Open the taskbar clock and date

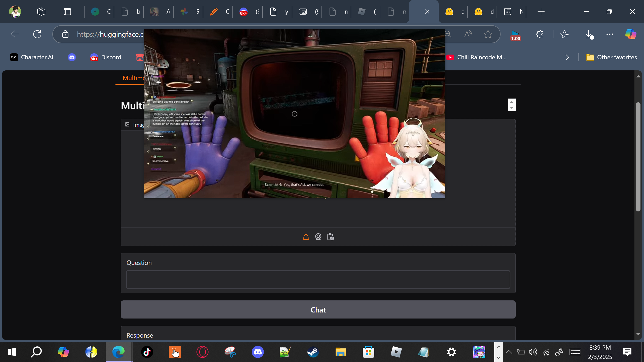coord(600,352)
